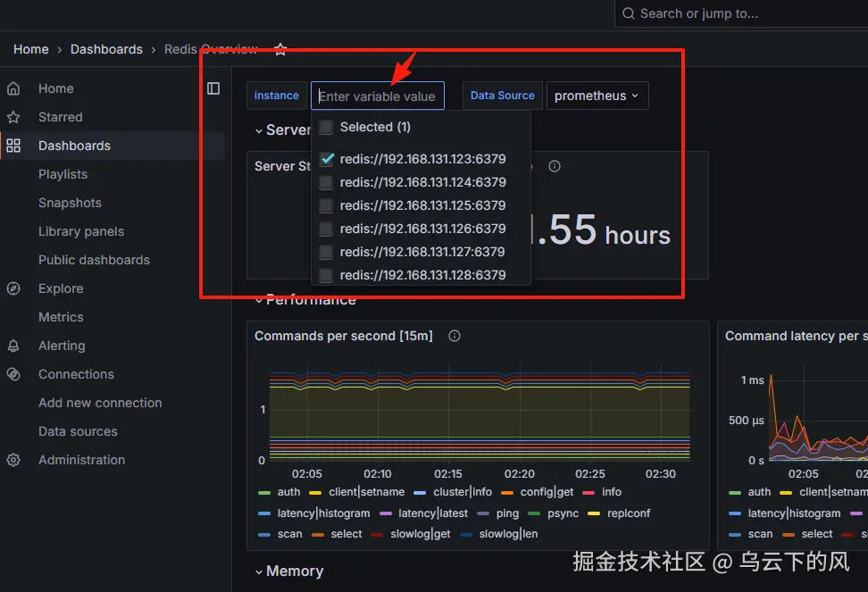Focus the Search or jump to field
The width and height of the screenshot is (868, 592).
tap(742, 13)
